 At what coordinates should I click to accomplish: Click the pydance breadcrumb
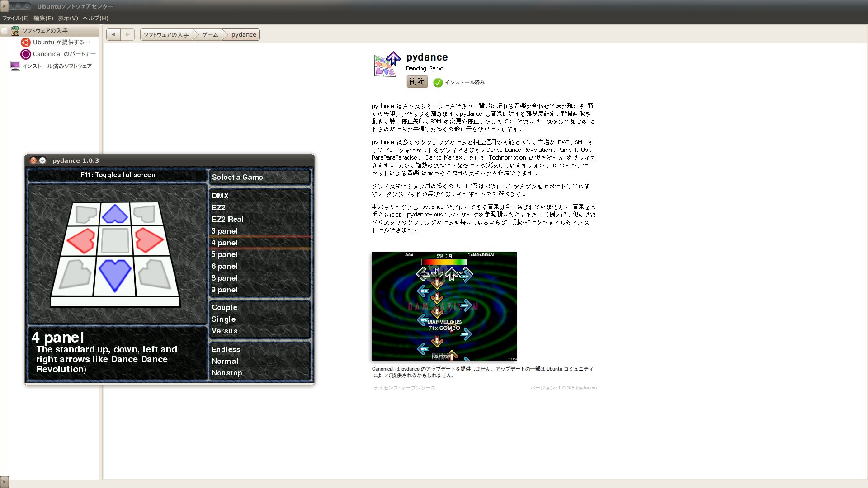[244, 35]
